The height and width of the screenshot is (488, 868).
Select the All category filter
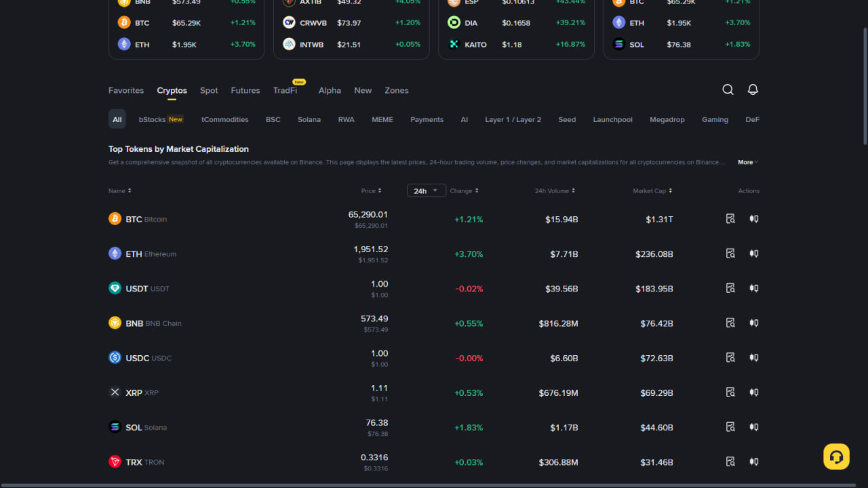click(x=117, y=119)
